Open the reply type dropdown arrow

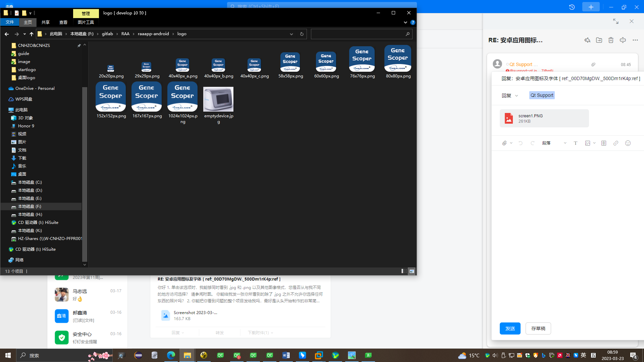pos(517,96)
